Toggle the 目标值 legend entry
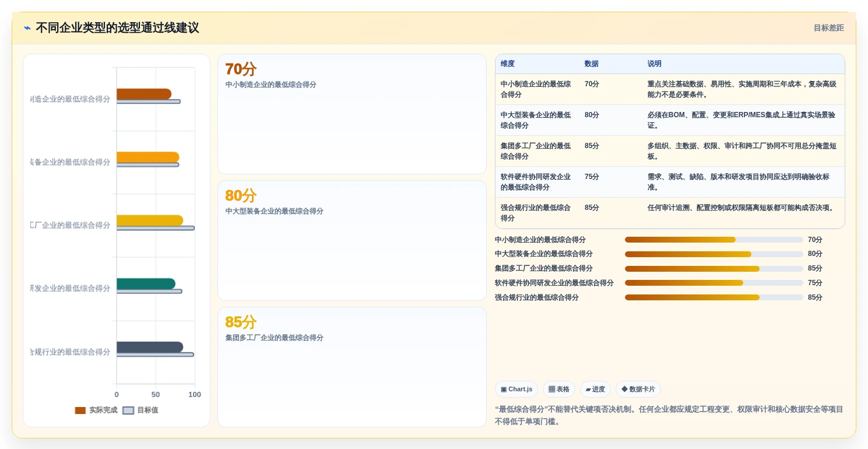The image size is (868, 449). (140, 410)
